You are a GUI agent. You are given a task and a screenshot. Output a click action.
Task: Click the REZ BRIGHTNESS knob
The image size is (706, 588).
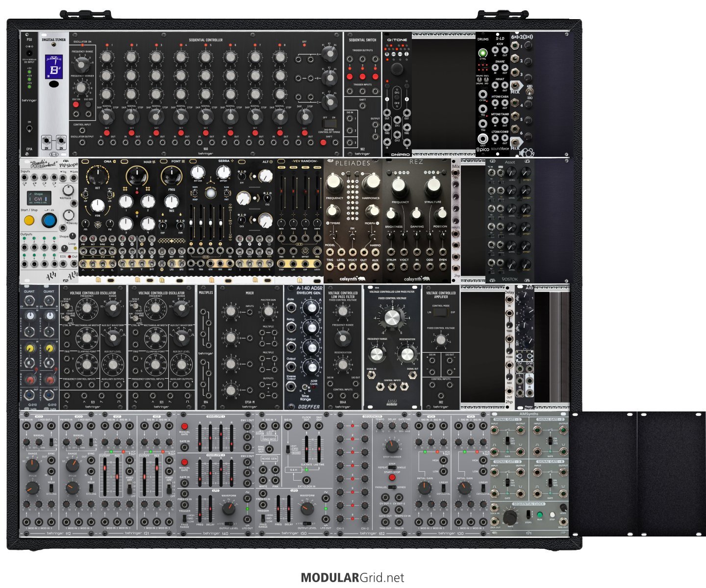pos(391,214)
